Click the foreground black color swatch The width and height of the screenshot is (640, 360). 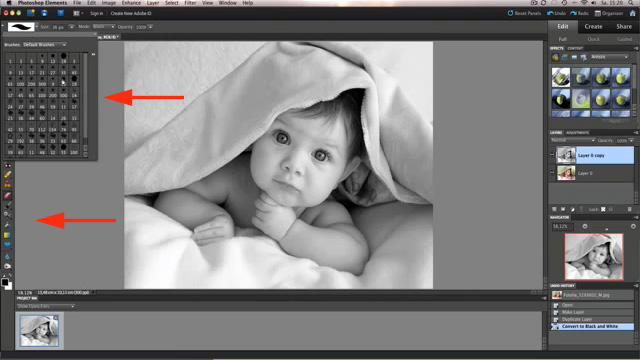tap(5, 282)
